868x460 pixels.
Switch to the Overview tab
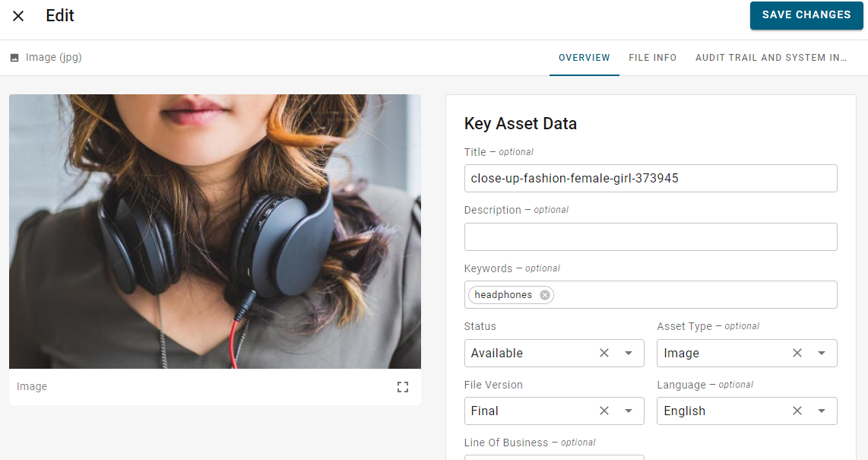pos(584,58)
